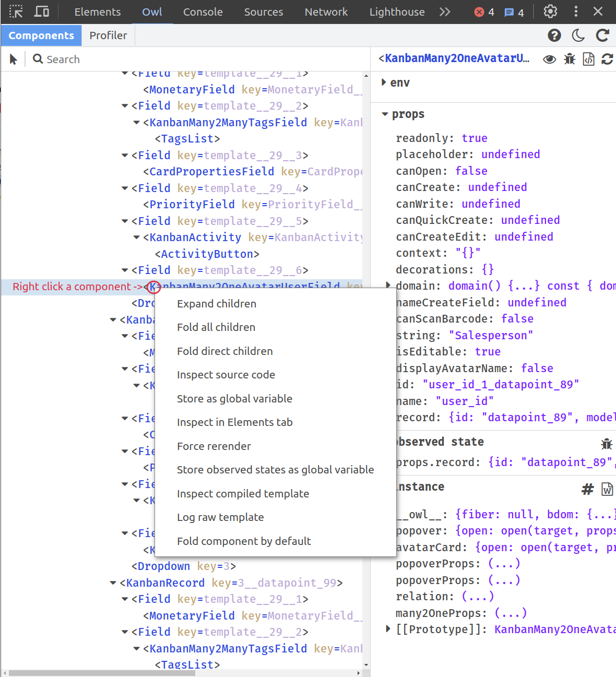Expand the [[Prototype]] entry
Image resolution: width=616 pixels, height=677 pixels.
(x=388, y=629)
